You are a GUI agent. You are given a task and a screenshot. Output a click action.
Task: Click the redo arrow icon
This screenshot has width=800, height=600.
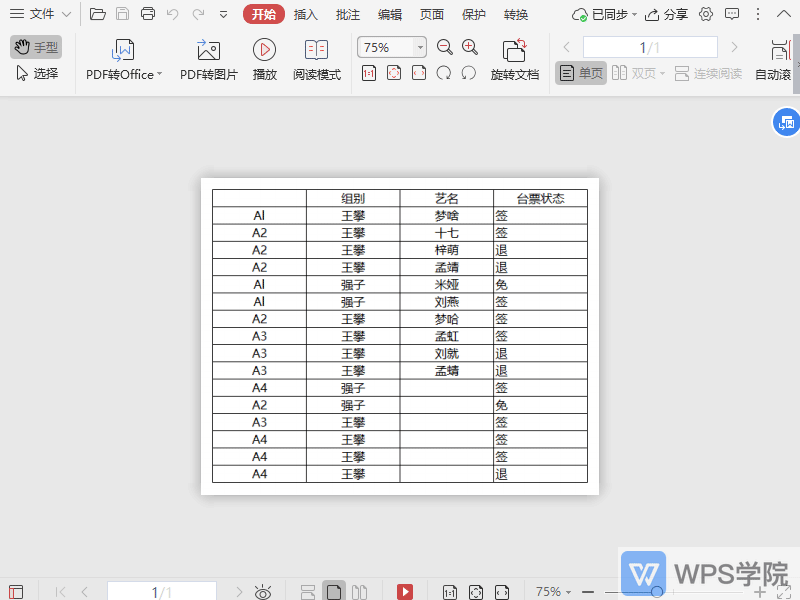(x=198, y=14)
